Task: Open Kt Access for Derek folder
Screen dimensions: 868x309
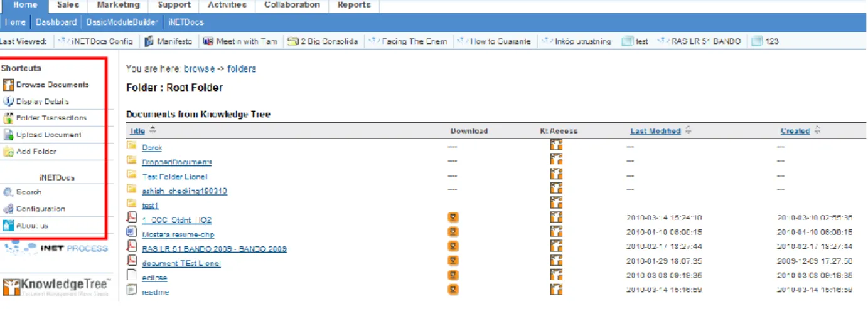Action: click(556, 145)
